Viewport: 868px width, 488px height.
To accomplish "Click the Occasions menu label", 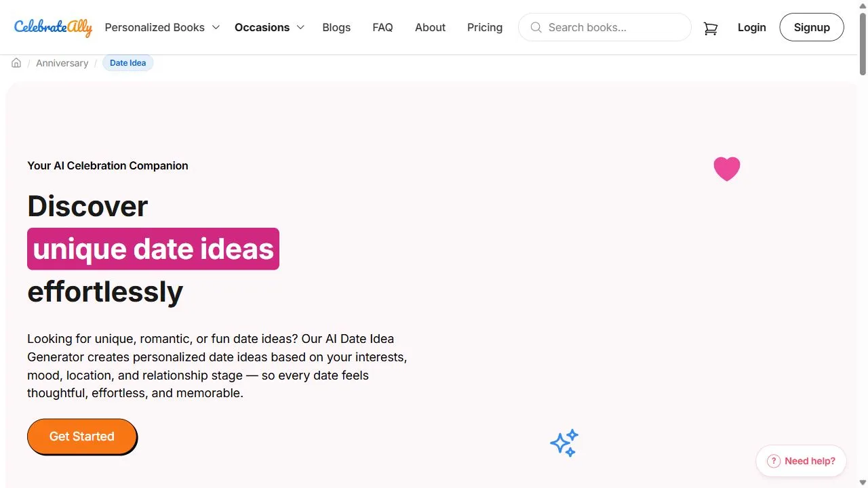I will pos(262,28).
